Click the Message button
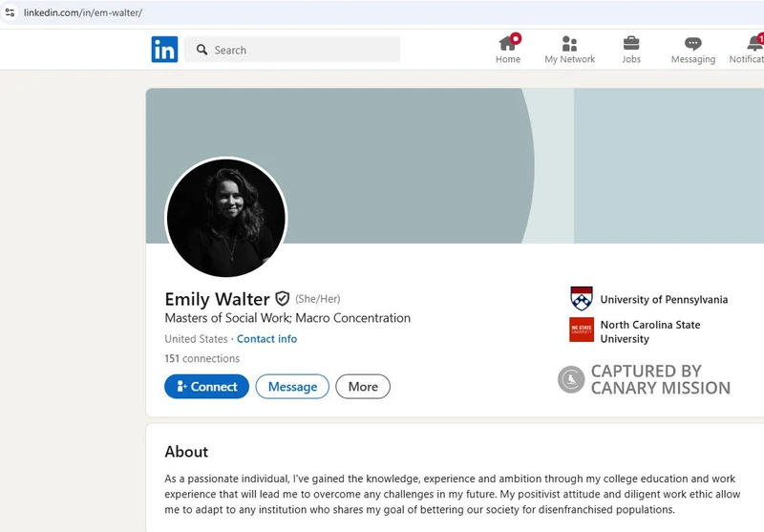Viewport: 764px width, 532px height. coord(292,386)
